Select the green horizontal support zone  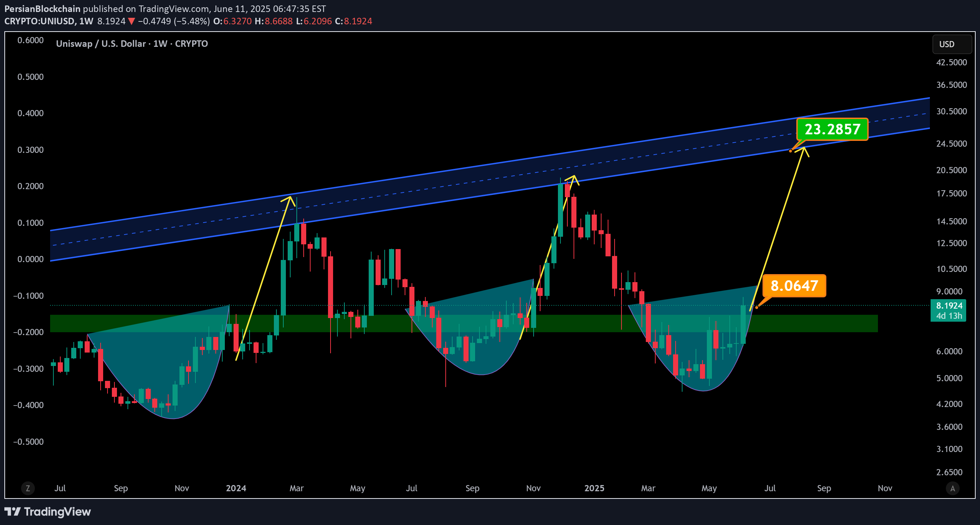tap(818, 323)
